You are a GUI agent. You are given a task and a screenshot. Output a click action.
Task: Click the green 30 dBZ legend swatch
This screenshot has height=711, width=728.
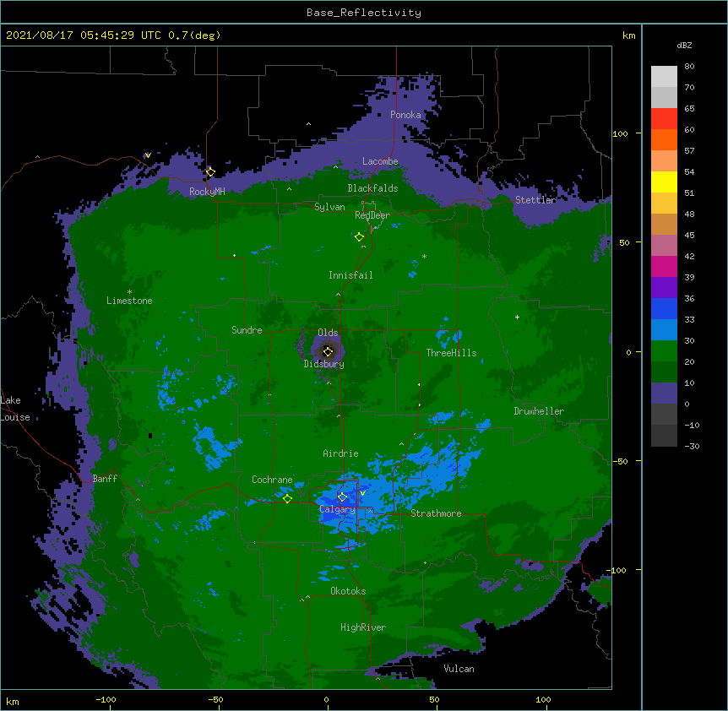coord(664,351)
